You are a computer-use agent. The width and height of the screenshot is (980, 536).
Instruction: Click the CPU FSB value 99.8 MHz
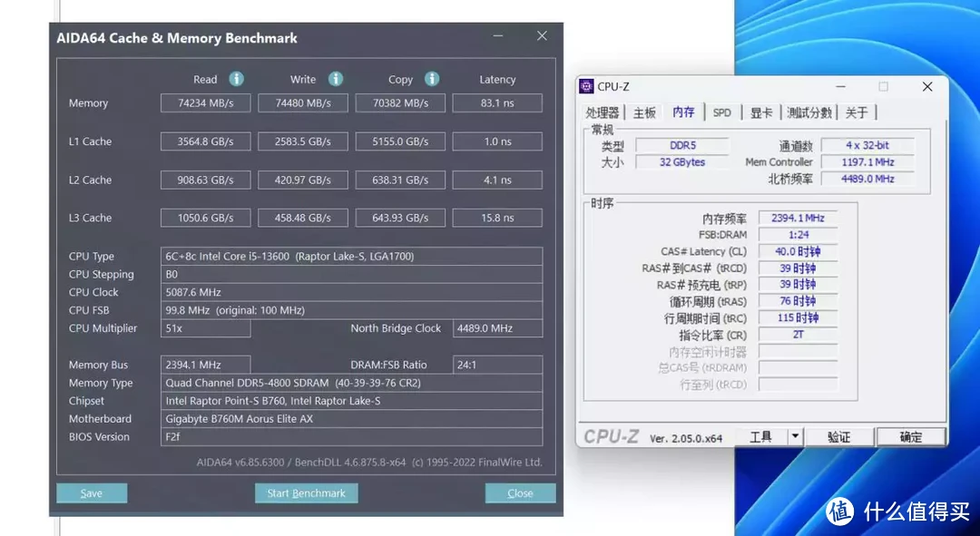tap(351, 310)
